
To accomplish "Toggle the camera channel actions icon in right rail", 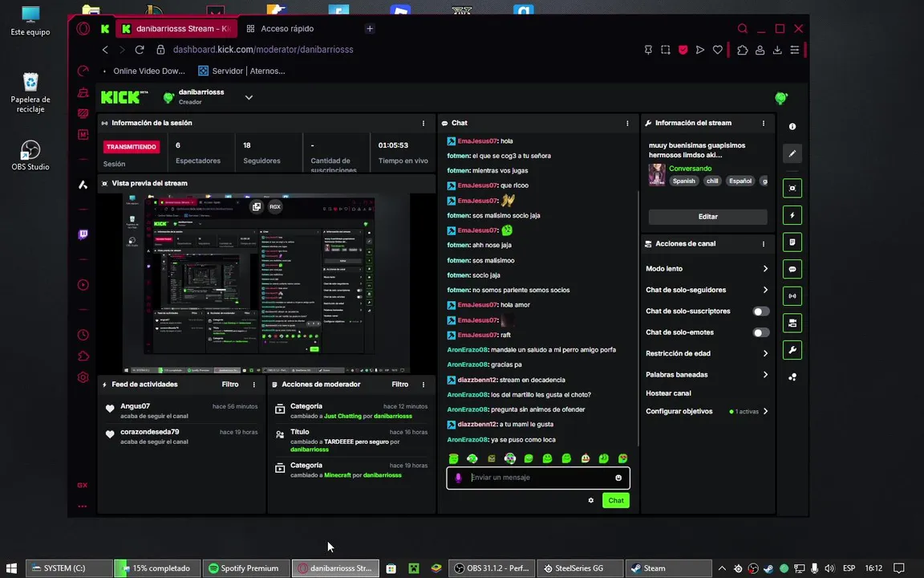I will 792,324.
